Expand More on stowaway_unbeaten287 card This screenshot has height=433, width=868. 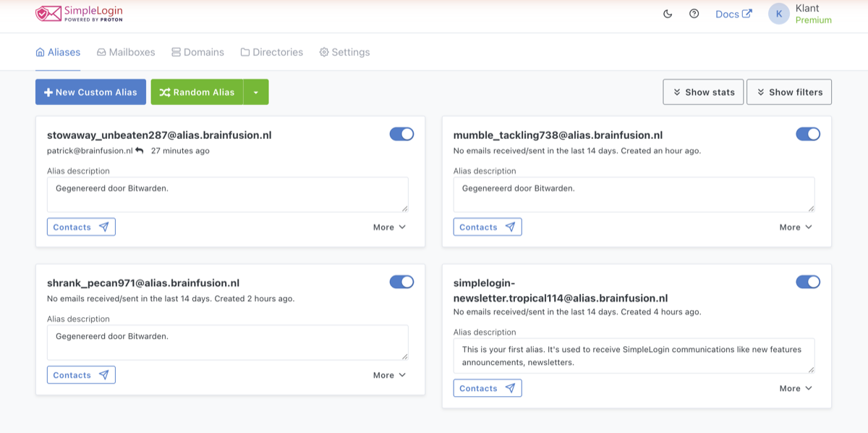pyautogui.click(x=390, y=227)
